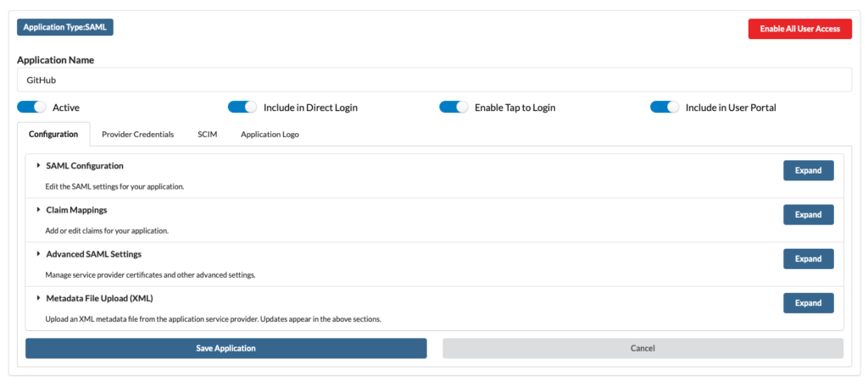Cancel editing the application
The width and height of the screenshot is (868, 392).
(643, 348)
